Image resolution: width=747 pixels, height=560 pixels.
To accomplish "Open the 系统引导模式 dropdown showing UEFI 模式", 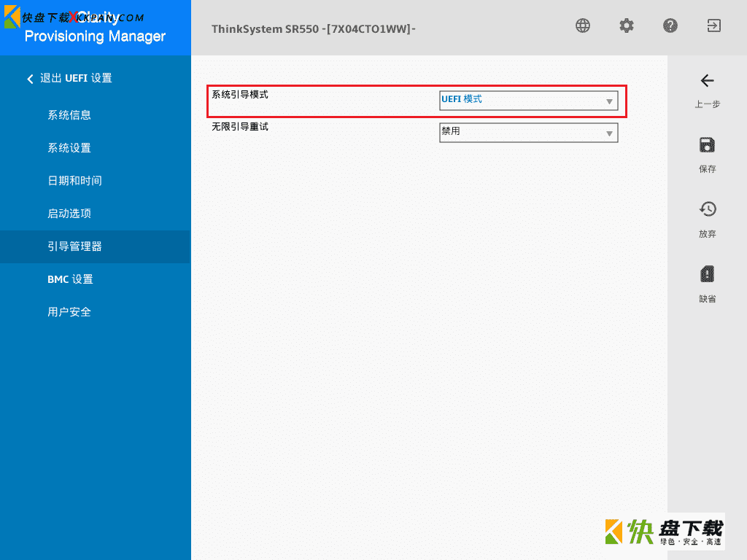I will pyautogui.click(x=528, y=101).
